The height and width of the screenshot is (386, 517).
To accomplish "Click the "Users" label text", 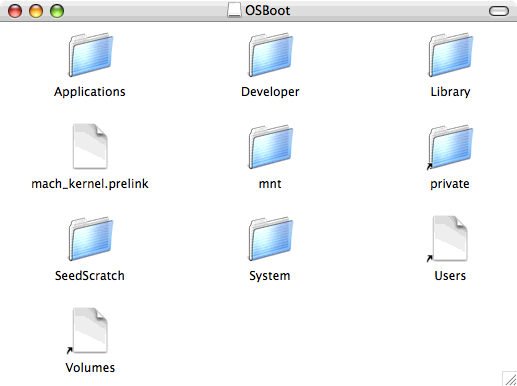I will (x=450, y=276).
